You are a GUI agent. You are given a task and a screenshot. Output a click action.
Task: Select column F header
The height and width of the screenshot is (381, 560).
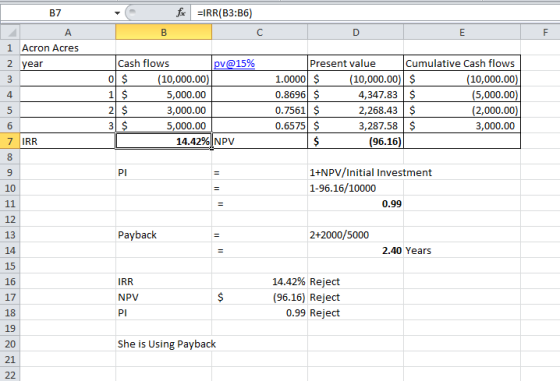coord(545,32)
